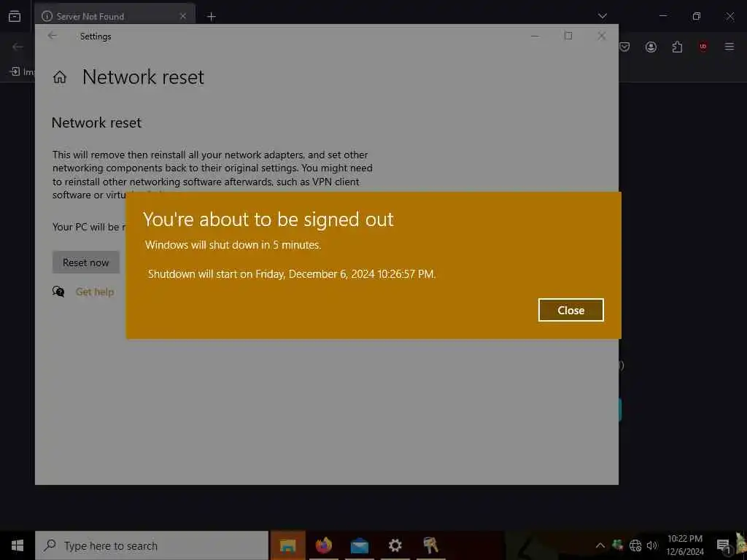
Task: Click 'You're about to be signed out' heading
Action: [x=268, y=219]
